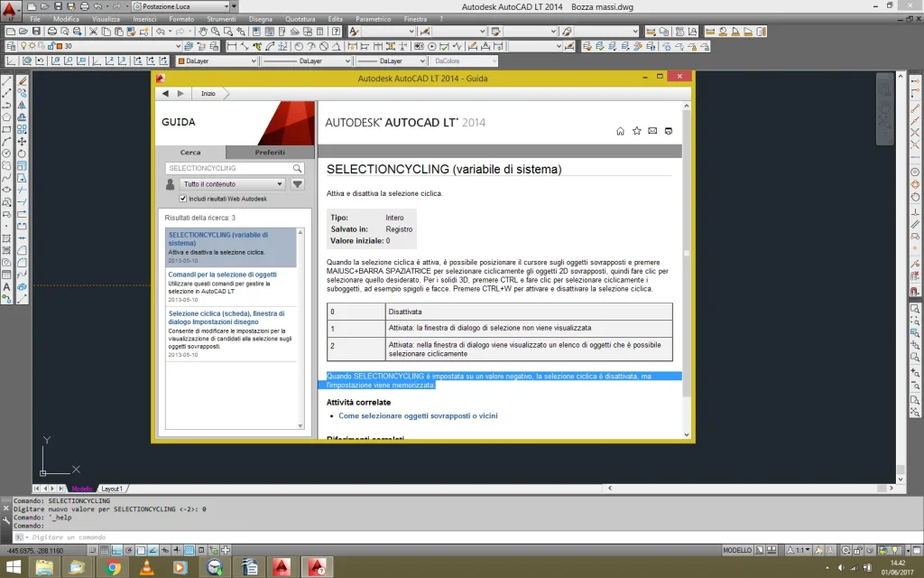Expand the layer 30 dropdown list
This screenshot has height=578, width=924.
178,46
